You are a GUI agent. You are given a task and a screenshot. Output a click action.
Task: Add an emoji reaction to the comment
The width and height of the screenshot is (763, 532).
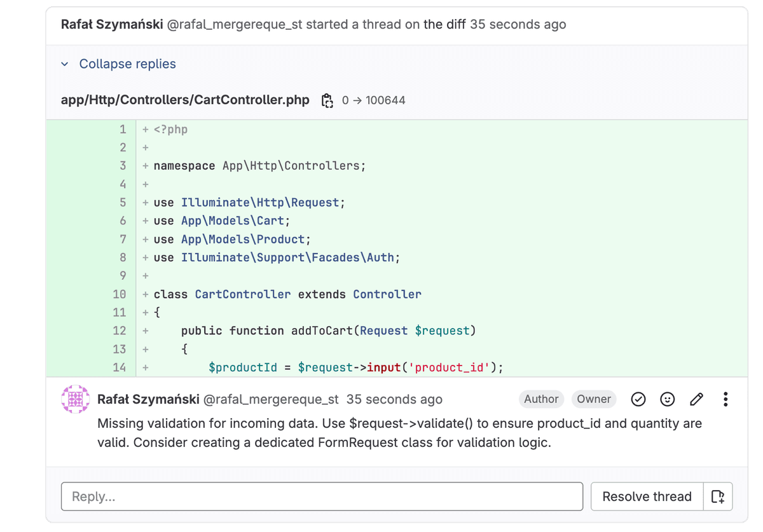(667, 399)
